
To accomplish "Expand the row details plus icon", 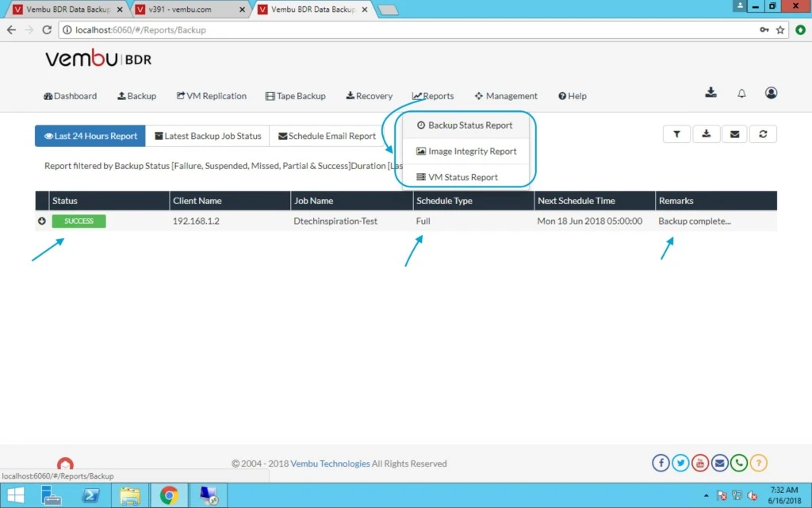I will point(42,221).
